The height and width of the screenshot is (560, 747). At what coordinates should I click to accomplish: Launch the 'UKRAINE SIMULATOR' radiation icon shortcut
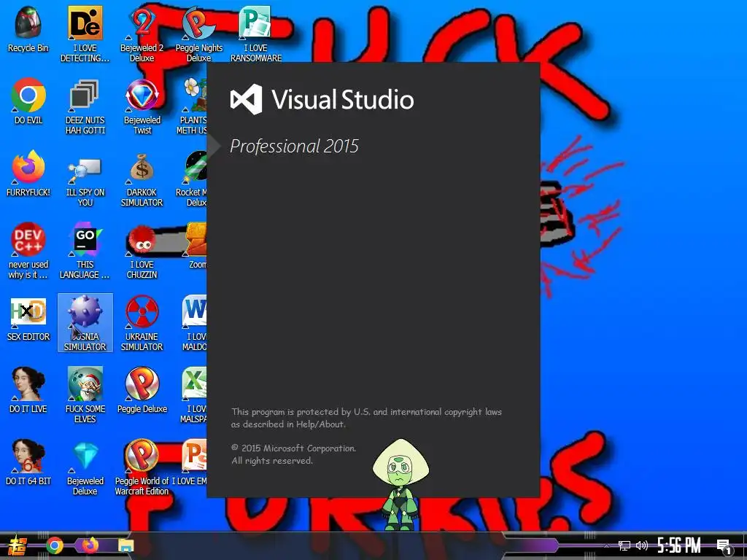[x=142, y=323]
